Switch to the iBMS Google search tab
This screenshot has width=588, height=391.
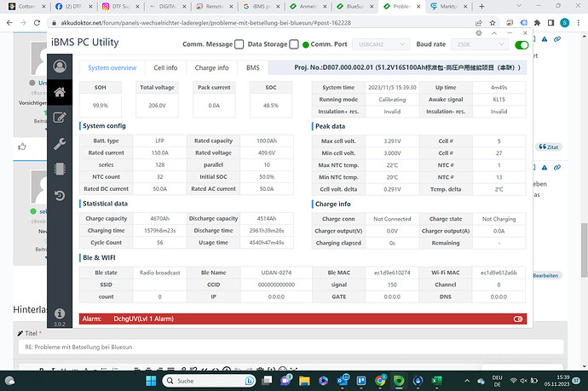click(x=261, y=6)
